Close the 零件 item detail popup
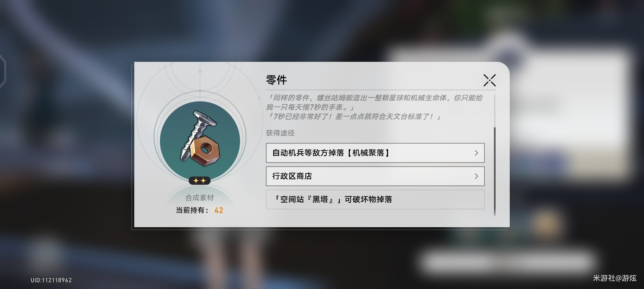The width and height of the screenshot is (644, 289). pyautogui.click(x=489, y=80)
